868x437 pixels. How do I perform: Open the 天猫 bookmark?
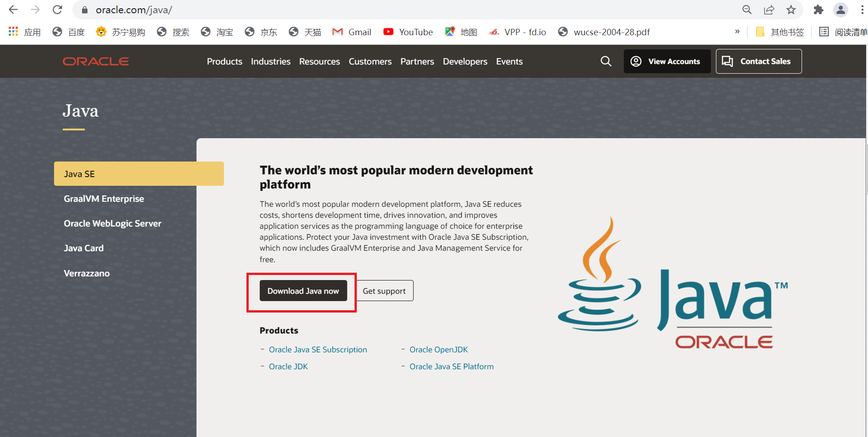[x=305, y=32]
